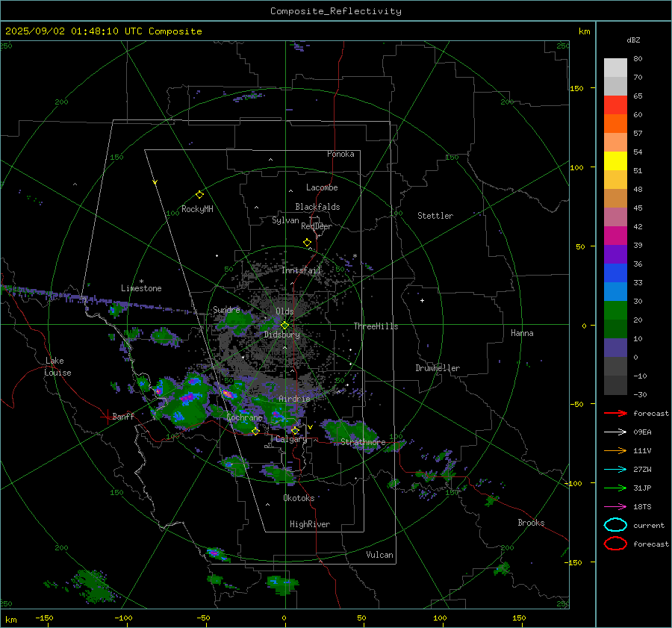672x628 pixels.
Task: Click the white 09EA arrow icon
Action: coord(615,432)
